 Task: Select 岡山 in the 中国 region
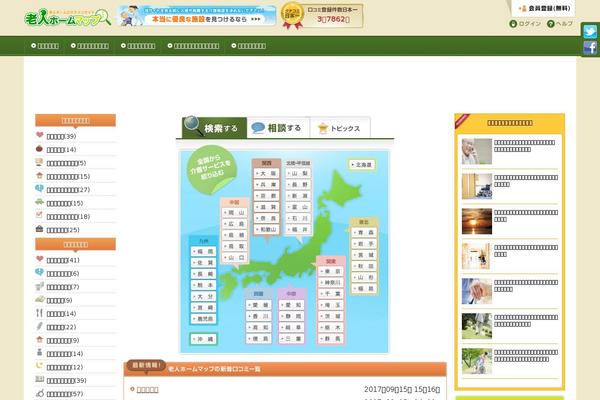tap(235, 212)
